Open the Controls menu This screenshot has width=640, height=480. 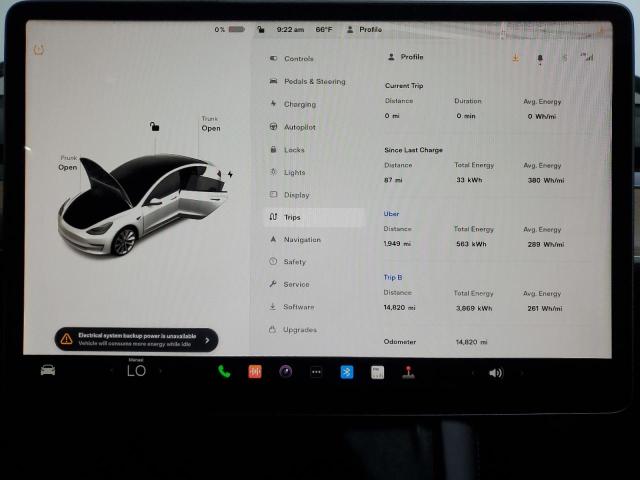[291, 58]
